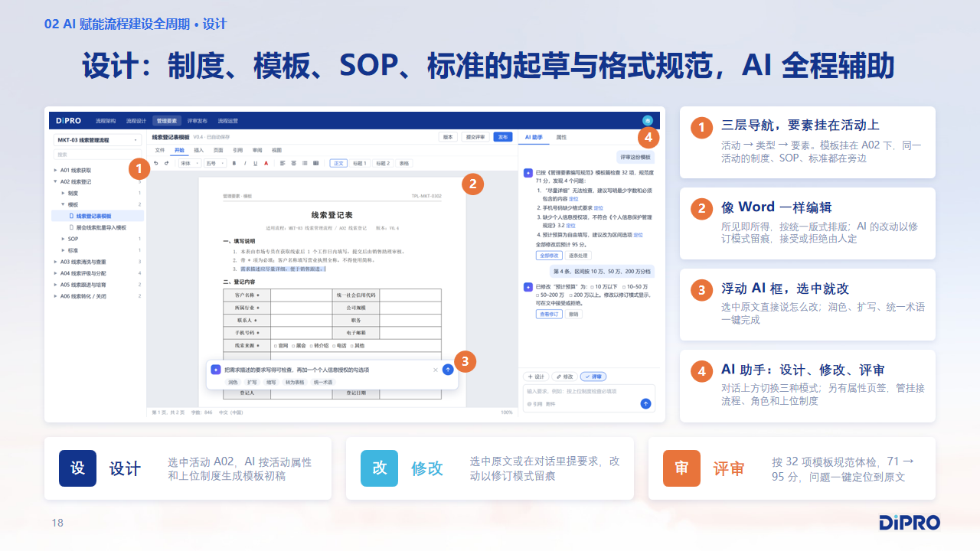The width and height of the screenshot is (980, 551).
Task: Open the 展会线索批量导入模板 file
Action: (x=98, y=227)
